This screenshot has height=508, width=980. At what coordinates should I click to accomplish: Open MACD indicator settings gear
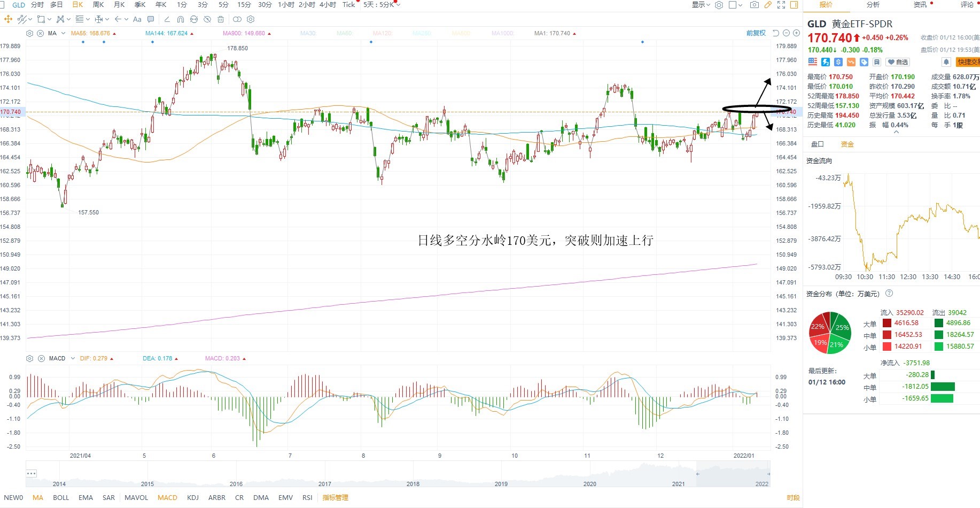pyautogui.click(x=30, y=358)
